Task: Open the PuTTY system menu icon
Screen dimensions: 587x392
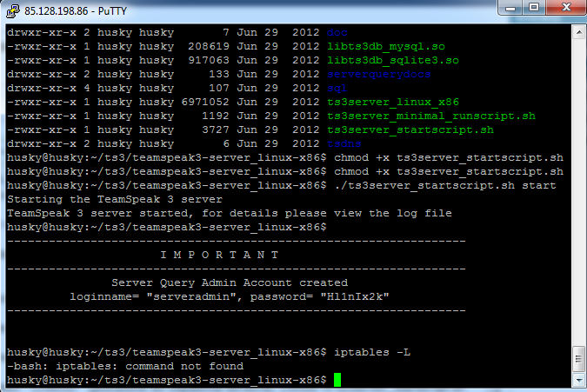Action: [x=13, y=11]
